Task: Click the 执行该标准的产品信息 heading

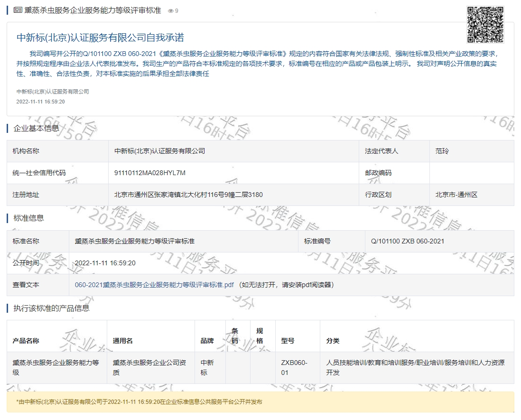Action: [x=51, y=308]
